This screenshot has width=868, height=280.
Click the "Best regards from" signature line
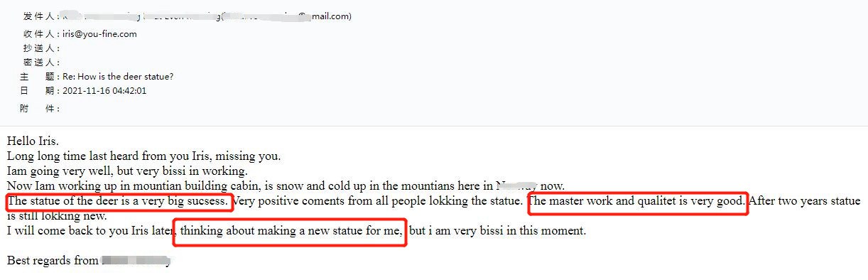tap(89, 261)
